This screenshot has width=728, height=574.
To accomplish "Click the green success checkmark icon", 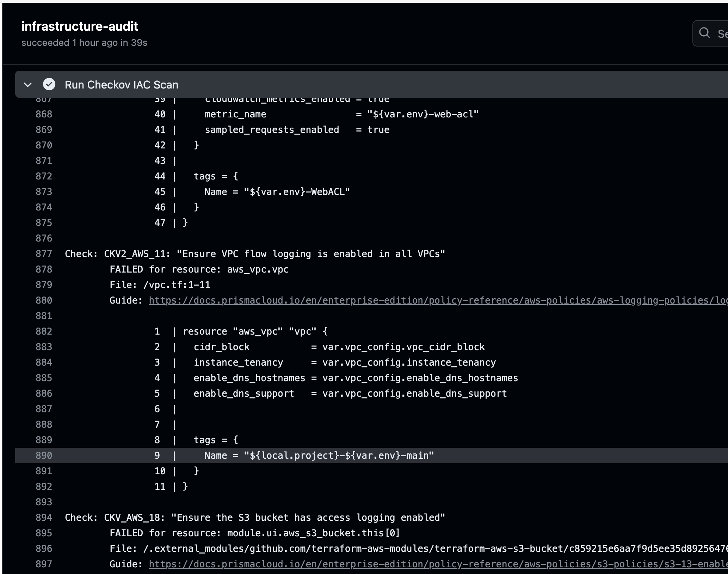I will 49,85.
